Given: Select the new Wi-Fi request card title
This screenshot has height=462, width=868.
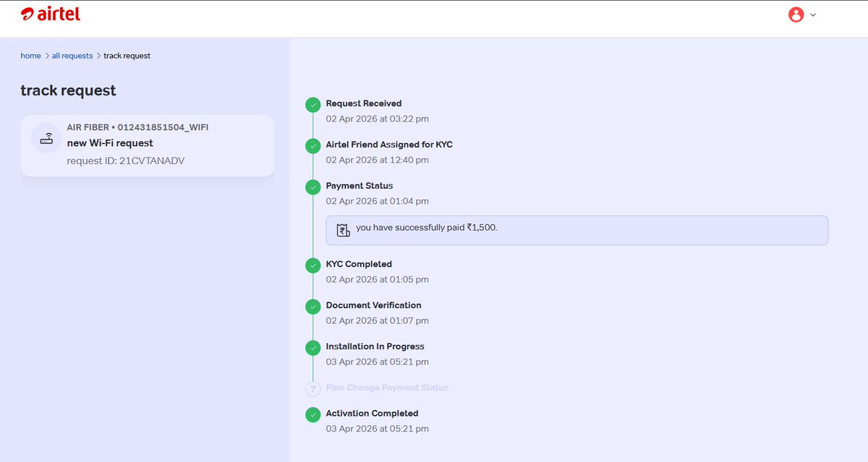Looking at the screenshot, I should point(110,143).
